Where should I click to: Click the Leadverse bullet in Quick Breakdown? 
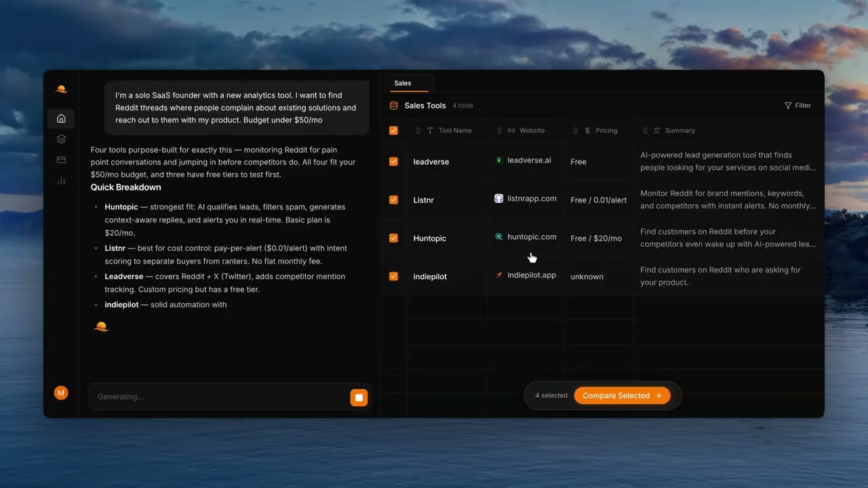226,283
